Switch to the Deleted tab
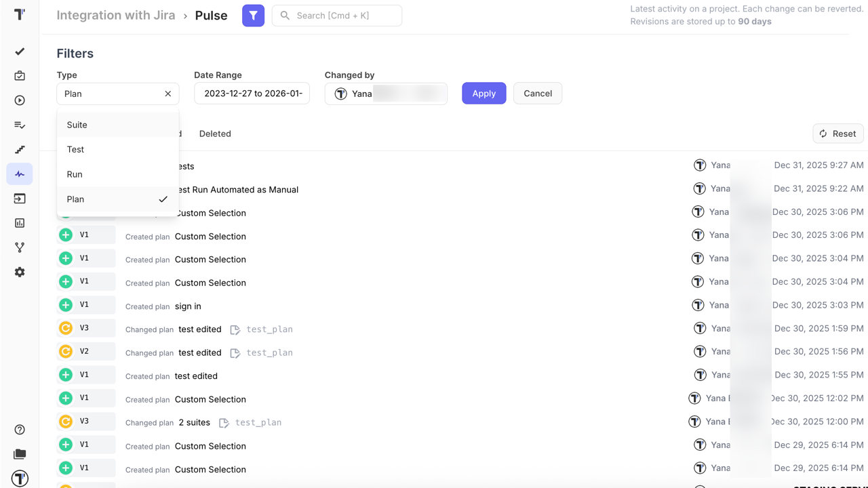 pyautogui.click(x=215, y=134)
